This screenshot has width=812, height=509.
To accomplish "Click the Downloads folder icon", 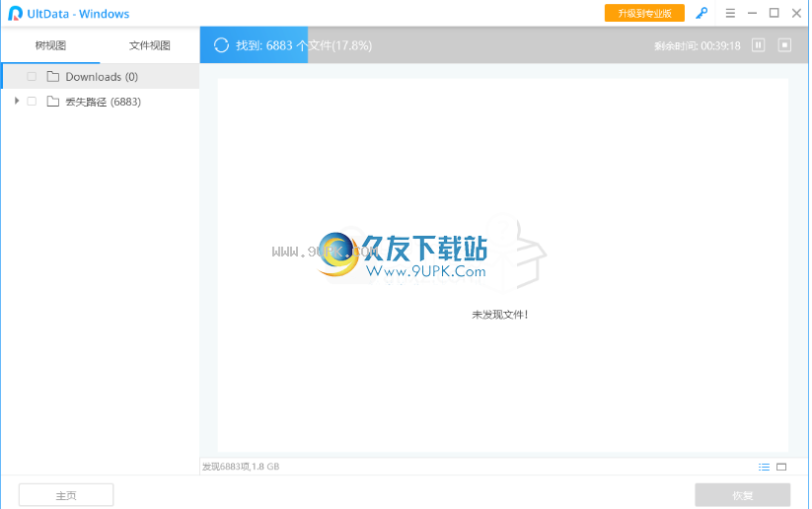I will 53,77.
